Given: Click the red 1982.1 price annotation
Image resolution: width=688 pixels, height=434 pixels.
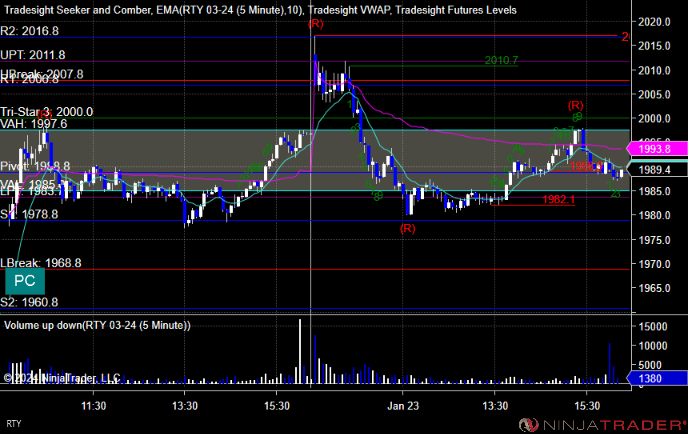Looking at the screenshot, I should (558, 199).
